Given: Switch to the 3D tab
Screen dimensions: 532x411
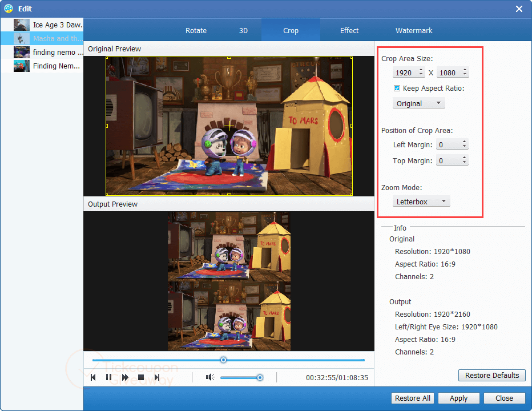Looking at the screenshot, I should [x=243, y=31].
